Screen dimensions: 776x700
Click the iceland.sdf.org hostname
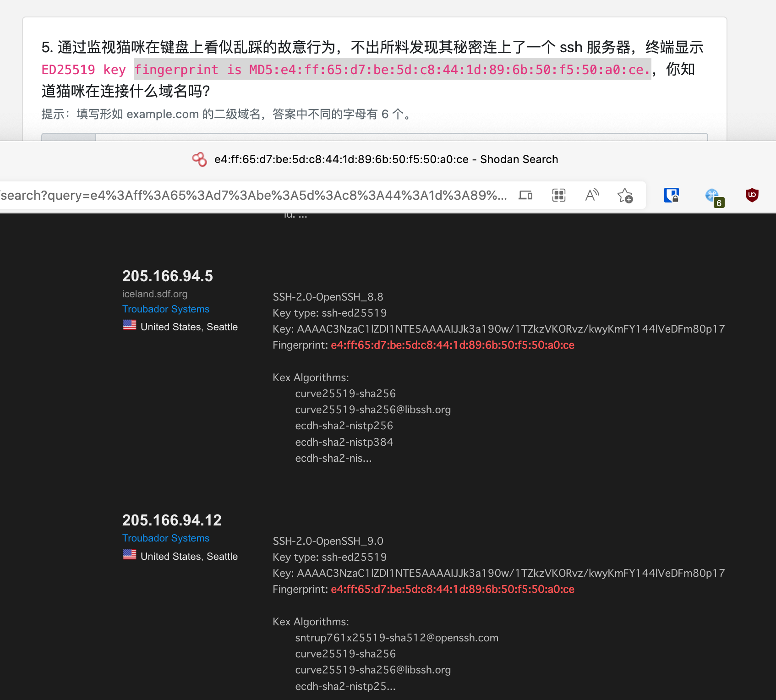(x=155, y=294)
